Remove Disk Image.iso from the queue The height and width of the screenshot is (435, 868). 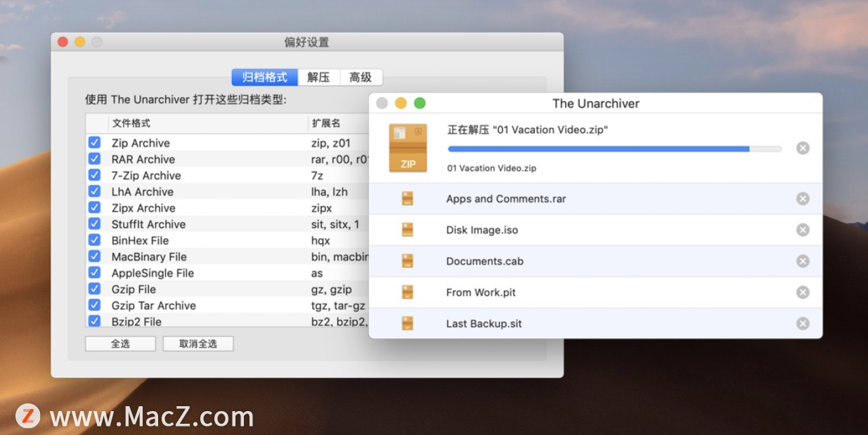(803, 230)
